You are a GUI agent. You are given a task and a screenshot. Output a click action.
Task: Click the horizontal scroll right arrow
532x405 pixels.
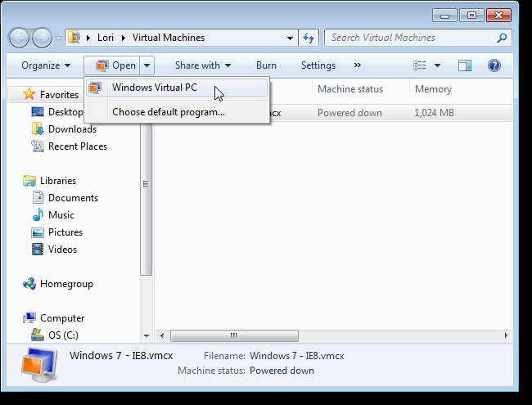click(506, 336)
